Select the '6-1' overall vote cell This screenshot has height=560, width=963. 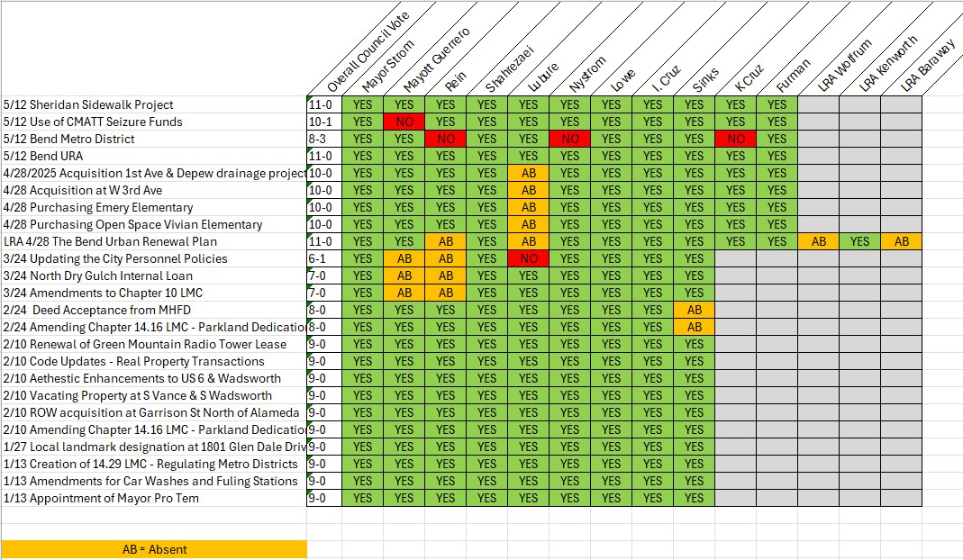[x=324, y=259]
